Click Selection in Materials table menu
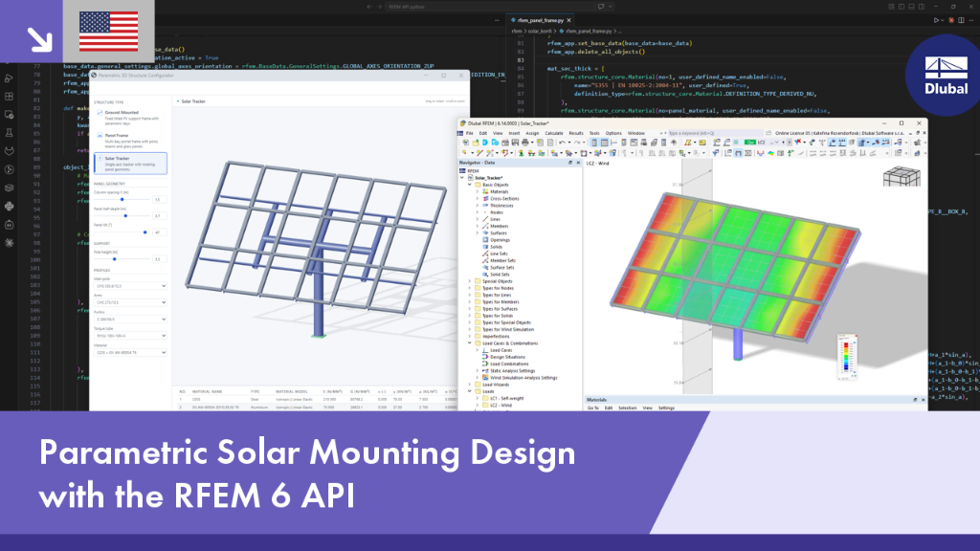Image resolution: width=980 pixels, height=551 pixels. 627,408
